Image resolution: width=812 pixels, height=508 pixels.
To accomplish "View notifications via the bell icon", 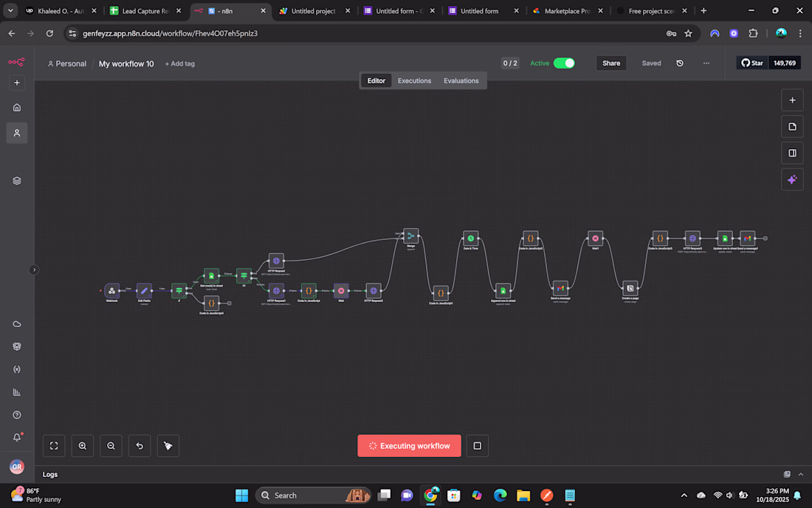I will [17, 438].
